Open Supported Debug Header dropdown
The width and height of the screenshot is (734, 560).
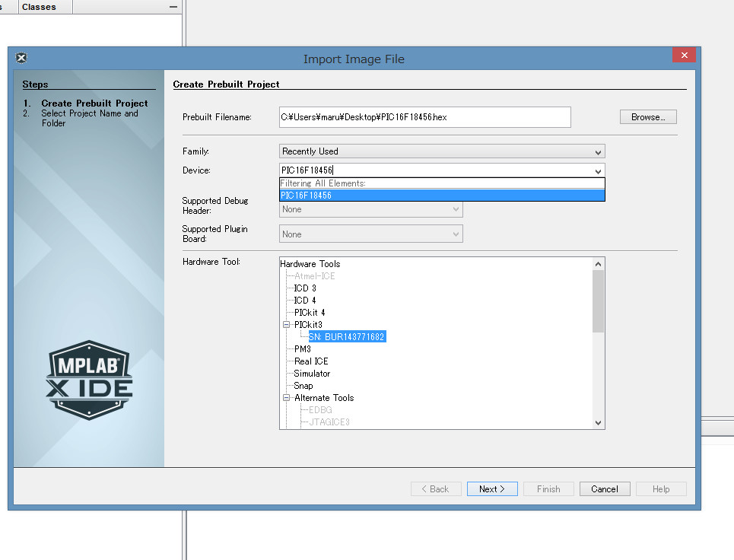click(x=370, y=209)
